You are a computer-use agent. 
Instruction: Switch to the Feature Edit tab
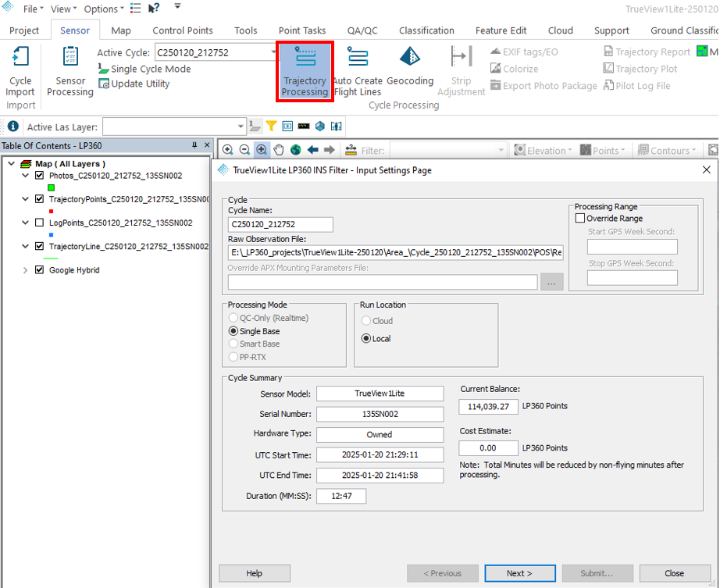click(501, 30)
